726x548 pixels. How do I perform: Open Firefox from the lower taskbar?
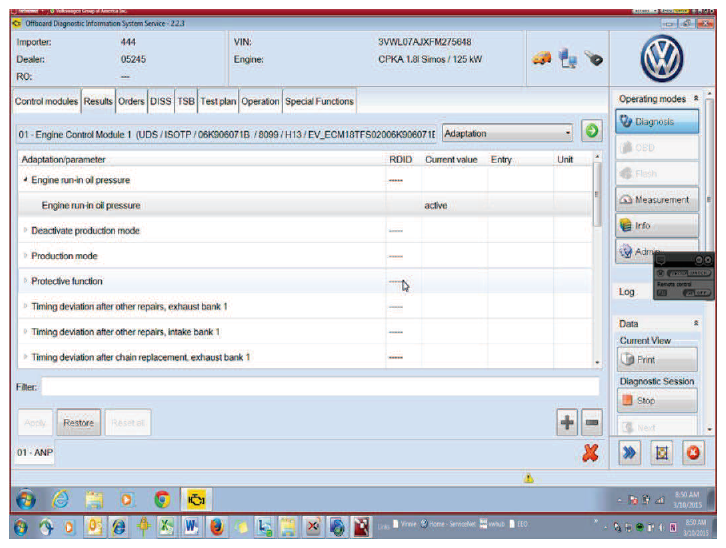pyautogui.click(x=217, y=527)
